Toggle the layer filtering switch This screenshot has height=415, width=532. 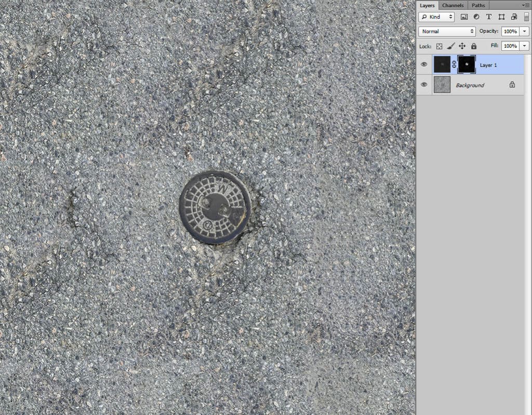(x=526, y=17)
